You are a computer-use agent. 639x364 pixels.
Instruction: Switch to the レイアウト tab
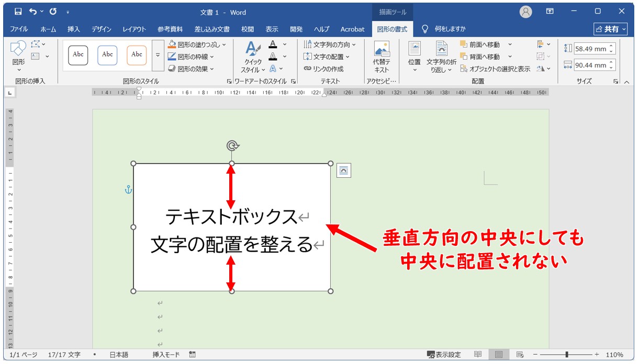click(x=134, y=29)
